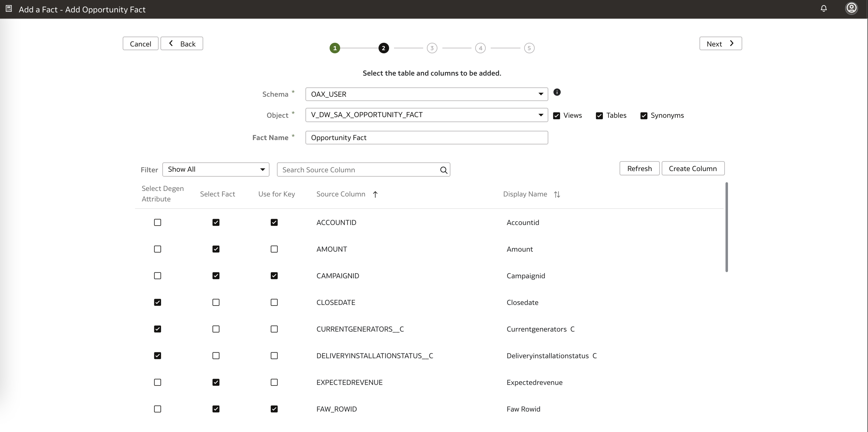The width and height of the screenshot is (868, 432).
Task: Enable Use for Key for CLOSEDATE
Action: (274, 302)
